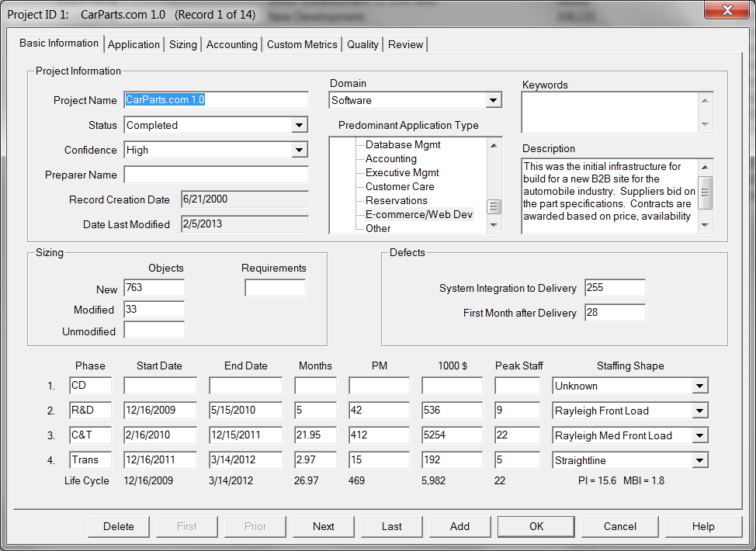Viewport: 756px width, 551px height.
Task: Click the Add button
Action: pos(460,526)
